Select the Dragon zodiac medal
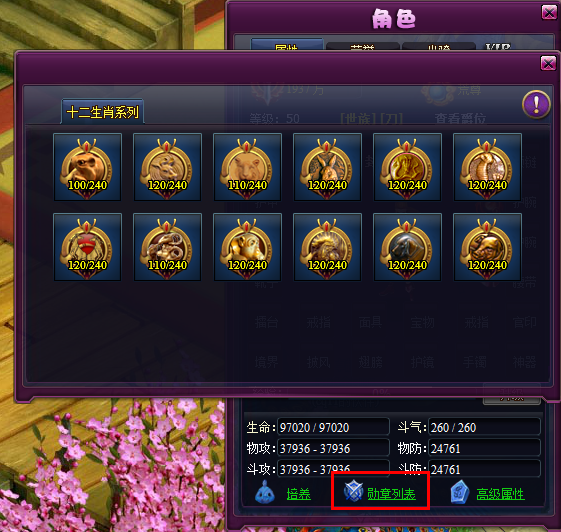Viewport: 561px width, 532px height. 407,167
